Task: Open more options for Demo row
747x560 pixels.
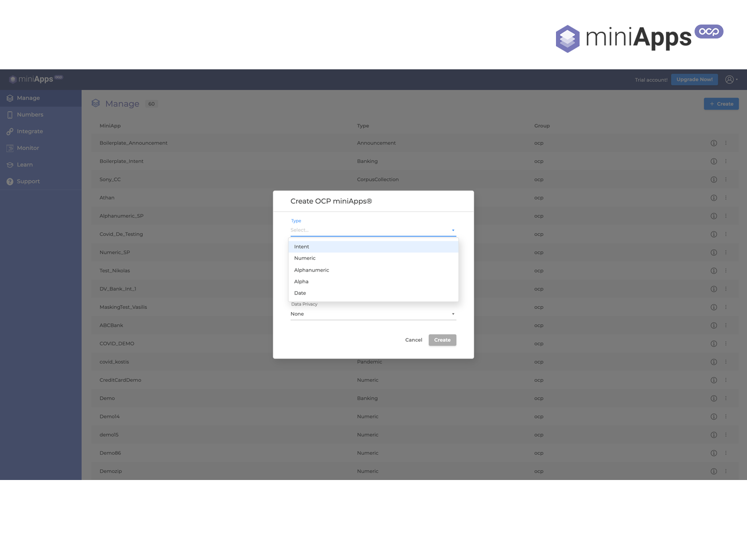Action: 726,398
